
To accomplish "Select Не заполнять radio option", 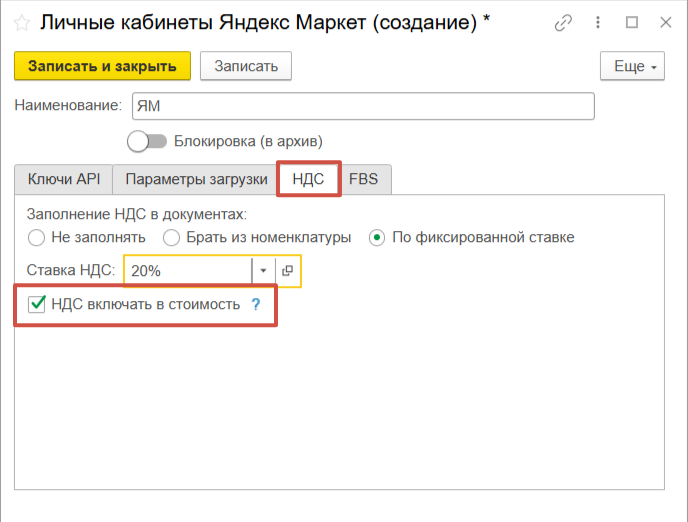I will click(x=37, y=238).
